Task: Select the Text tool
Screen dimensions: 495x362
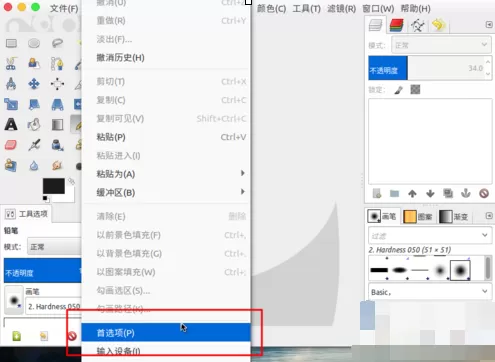Action: 11,124
